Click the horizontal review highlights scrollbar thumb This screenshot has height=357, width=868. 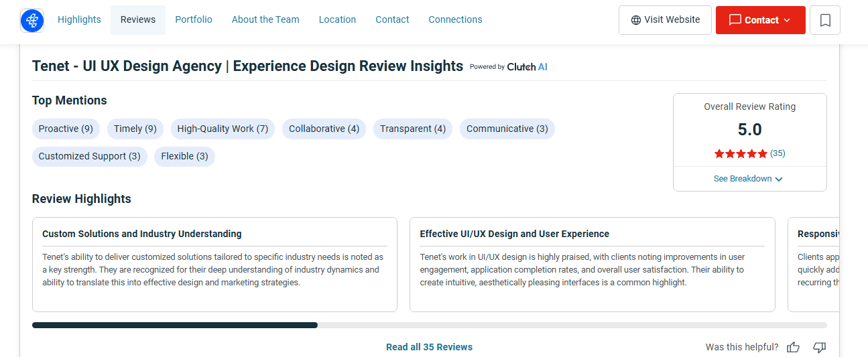click(175, 326)
